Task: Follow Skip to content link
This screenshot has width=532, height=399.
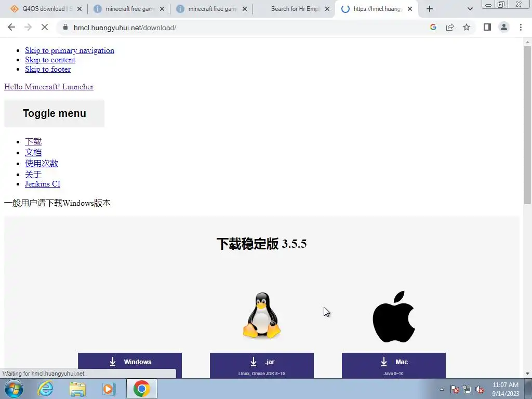Action: 50,60
